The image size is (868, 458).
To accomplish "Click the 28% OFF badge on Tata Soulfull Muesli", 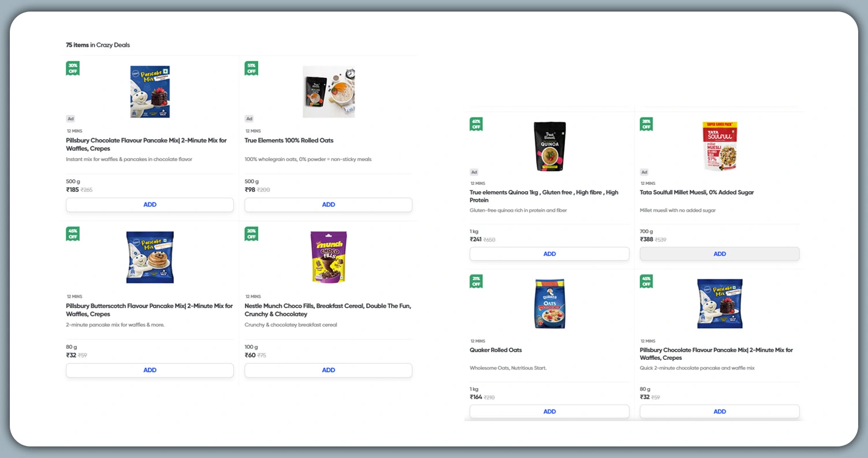I will (646, 124).
